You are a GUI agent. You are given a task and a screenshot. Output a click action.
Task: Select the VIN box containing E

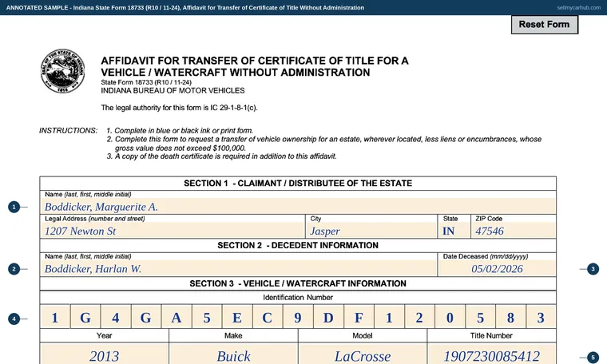click(x=237, y=317)
